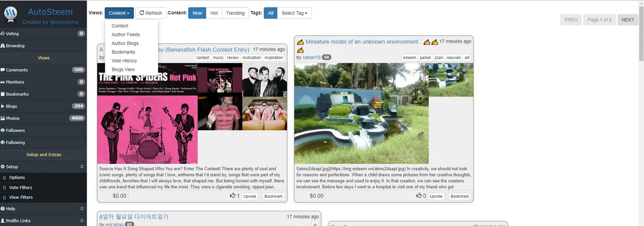Click reputation badge 64 next to sabari18
The height and width of the screenshot is (226, 644).
point(327,57)
